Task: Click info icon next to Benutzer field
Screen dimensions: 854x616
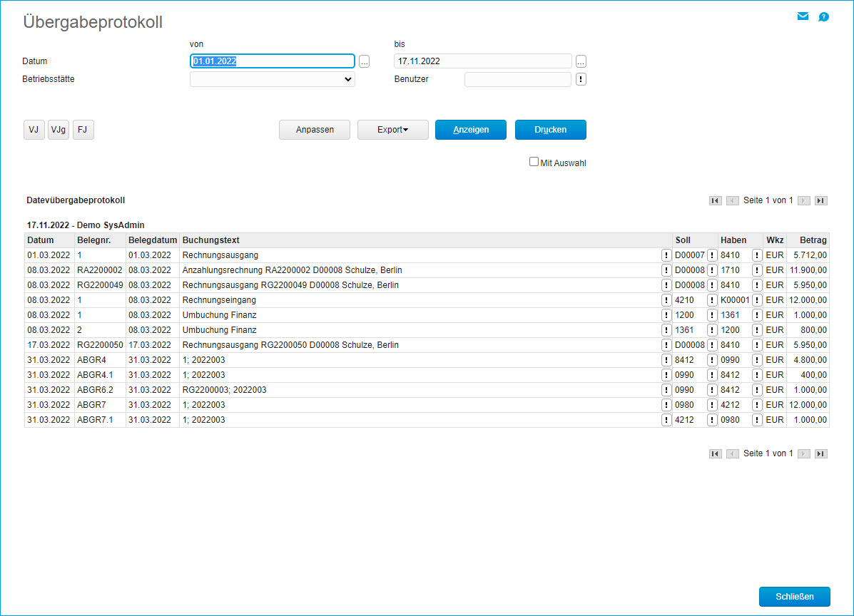Action: coord(581,79)
